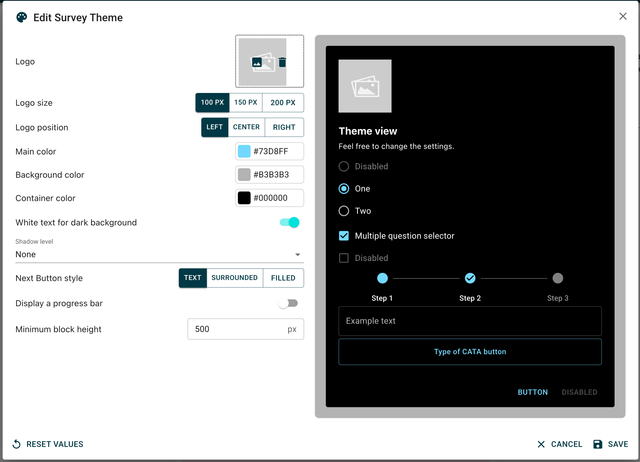Click the Step 2 checkmark circle
640x462 pixels.
click(470, 278)
